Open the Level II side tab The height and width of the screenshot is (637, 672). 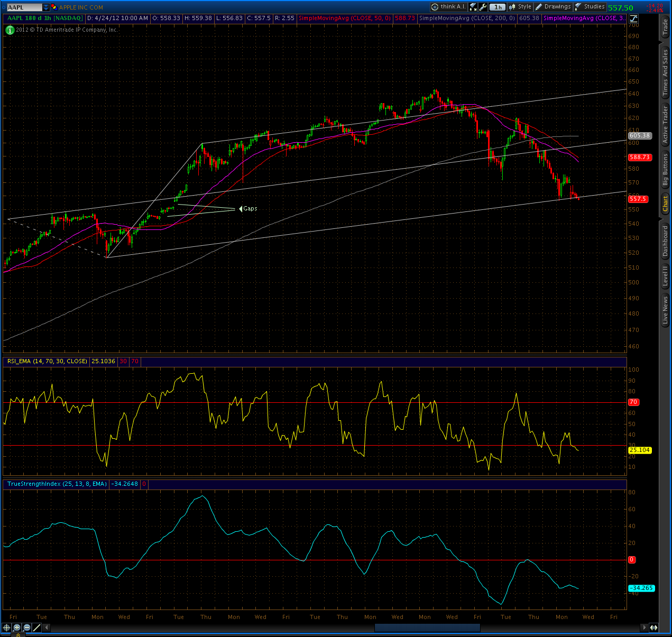[665, 276]
